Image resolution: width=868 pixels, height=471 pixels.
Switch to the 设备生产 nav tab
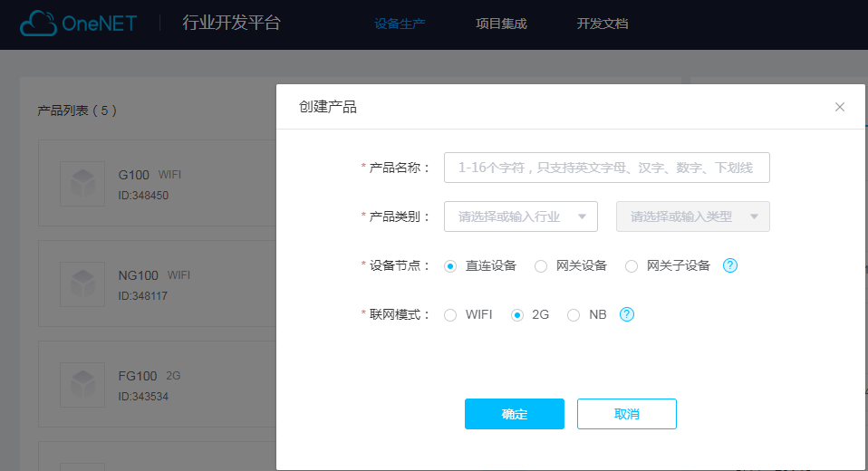point(400,24)
